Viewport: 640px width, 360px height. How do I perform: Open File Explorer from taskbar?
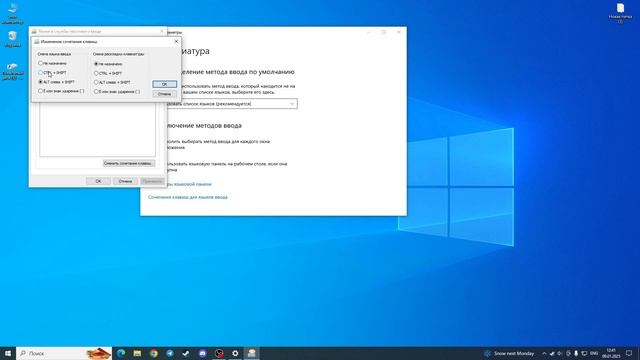[x=137, y=353]
